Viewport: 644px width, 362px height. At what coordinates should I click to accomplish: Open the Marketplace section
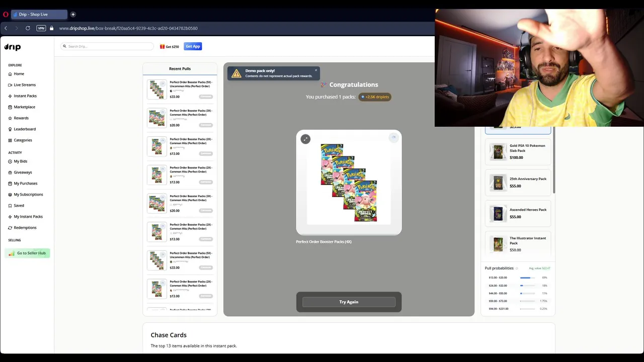[22, 107]
